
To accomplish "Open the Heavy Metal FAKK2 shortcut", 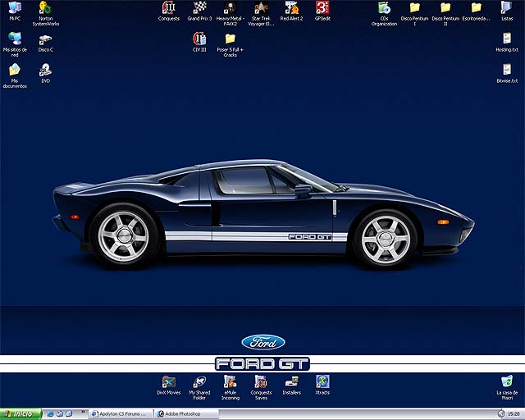I will (230, 8).
